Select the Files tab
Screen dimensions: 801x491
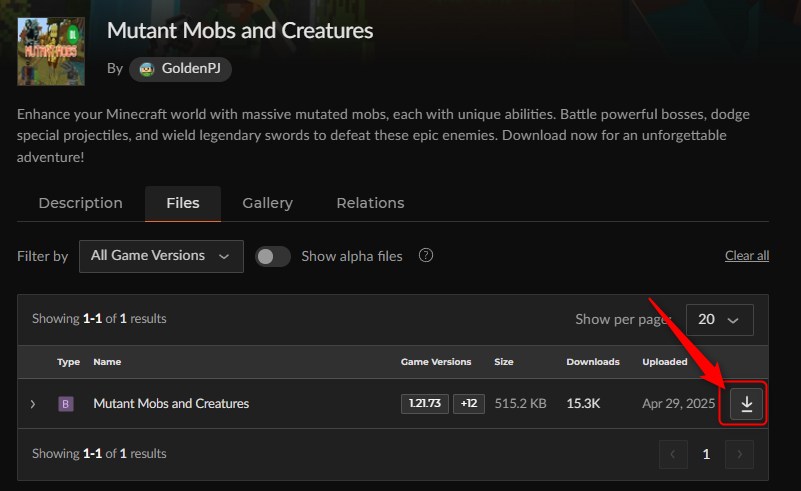click(x=183, y=203)
